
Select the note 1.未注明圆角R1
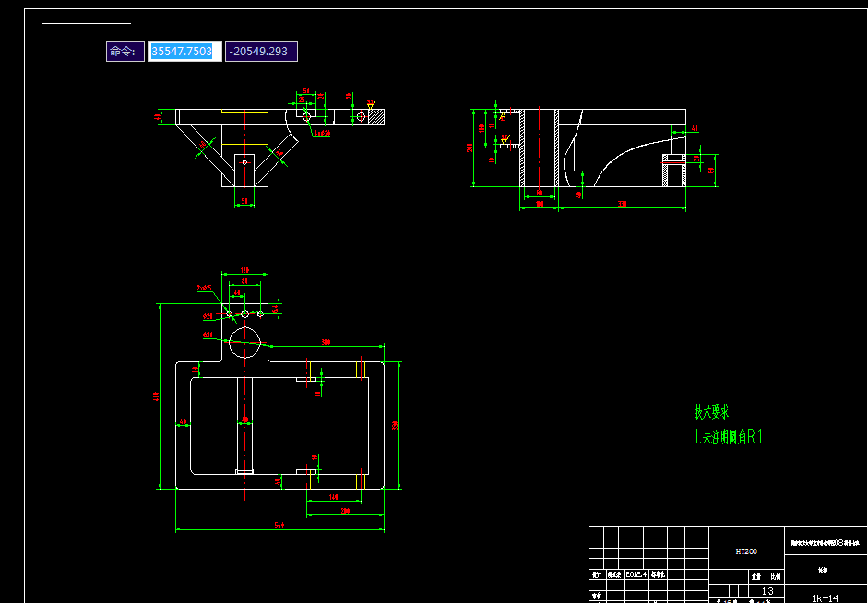point(729,436)
